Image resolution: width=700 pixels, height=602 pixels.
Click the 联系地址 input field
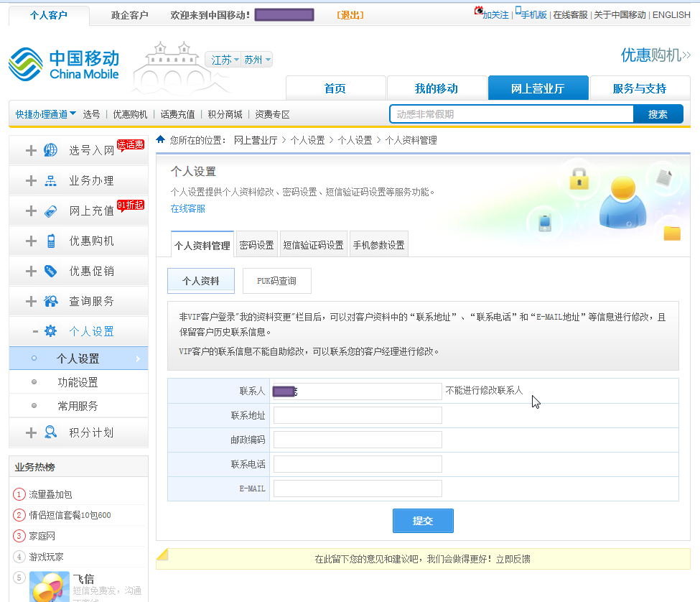tap(358, 415)
